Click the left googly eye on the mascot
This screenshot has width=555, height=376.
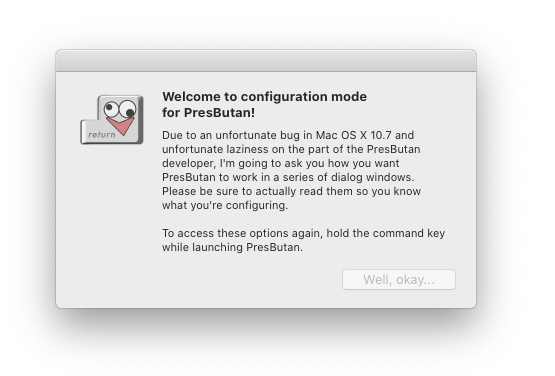click(x=111, y=108)
